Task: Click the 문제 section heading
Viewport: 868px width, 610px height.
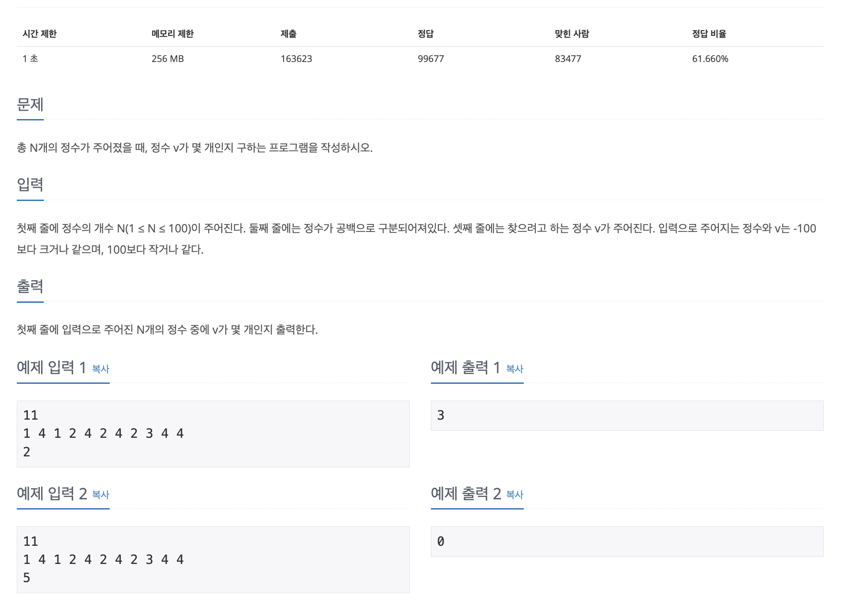Action: tap(30, 105)
